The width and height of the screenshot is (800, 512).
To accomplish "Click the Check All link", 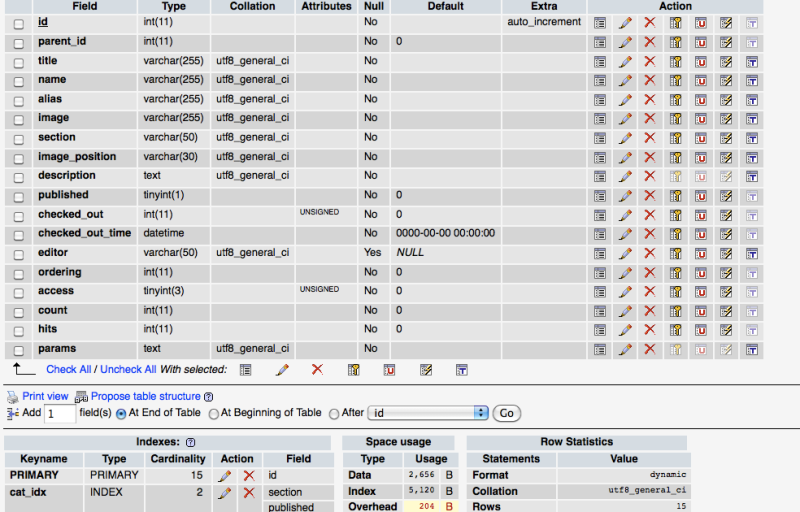I will point(69,370).
